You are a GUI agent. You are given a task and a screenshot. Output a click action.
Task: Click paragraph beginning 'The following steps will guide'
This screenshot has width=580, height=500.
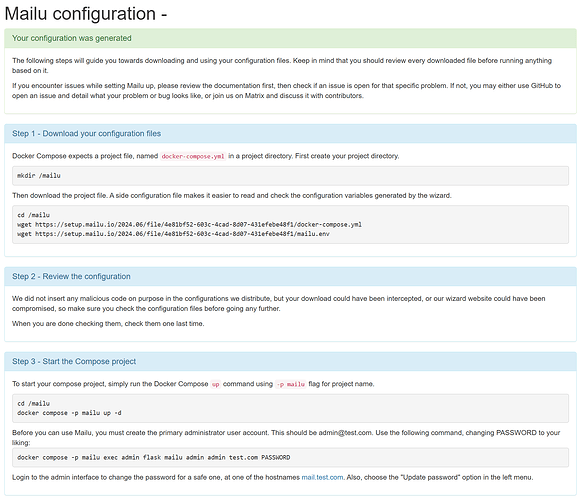282,65
